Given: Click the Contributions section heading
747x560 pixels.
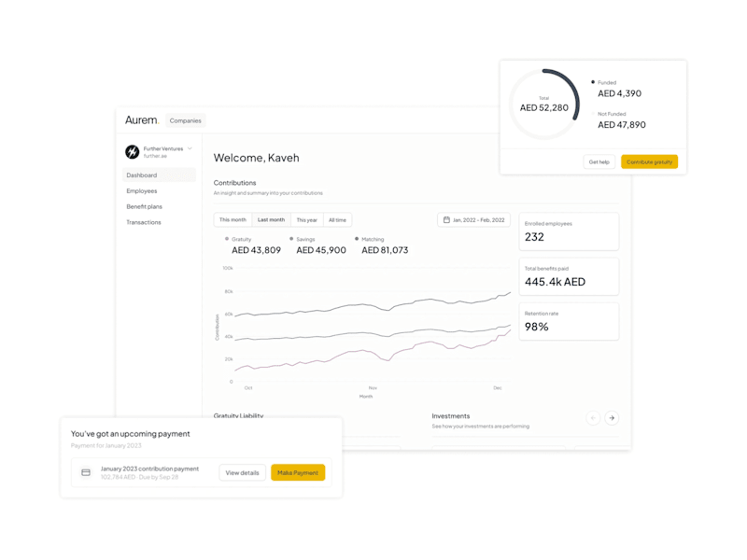Looking at the screenshot, I should pyautogui.click(x=235, y=182).
